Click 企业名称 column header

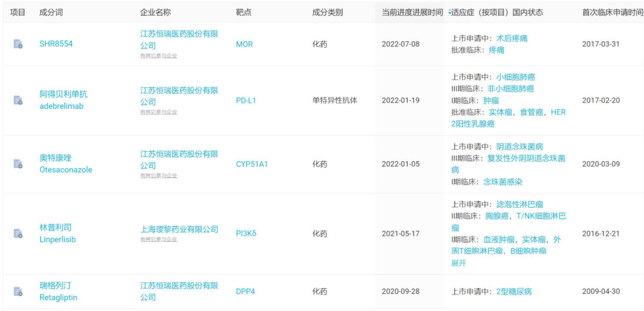tap(155, 13)
